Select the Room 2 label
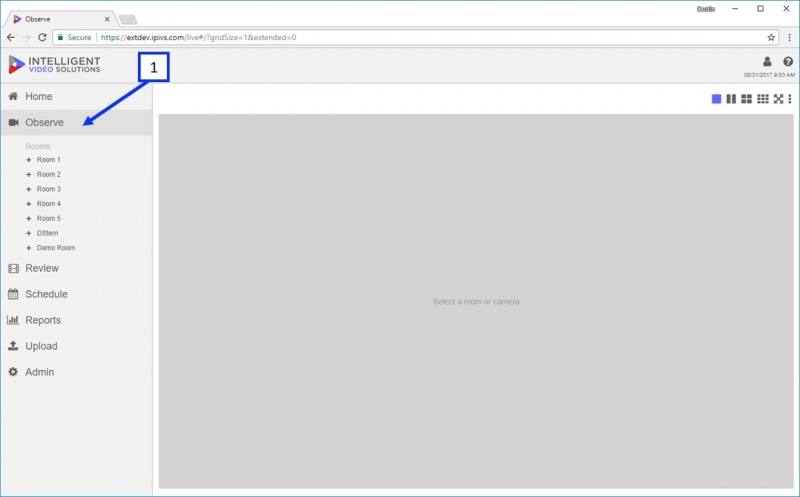This screenshot has width=800, height=497. tap(48, 175)
